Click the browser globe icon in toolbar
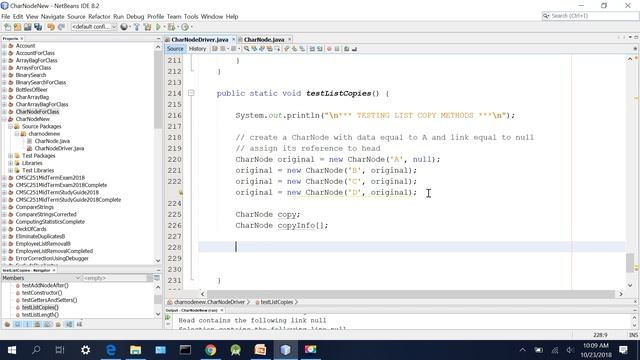Viewport: 640px width, 360px height. [124, 27]
